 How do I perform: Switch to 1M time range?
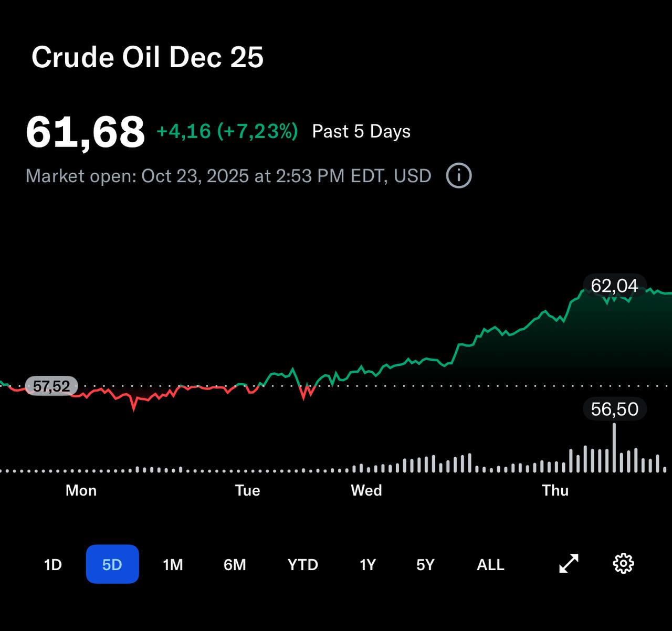(x=173, y=565)
